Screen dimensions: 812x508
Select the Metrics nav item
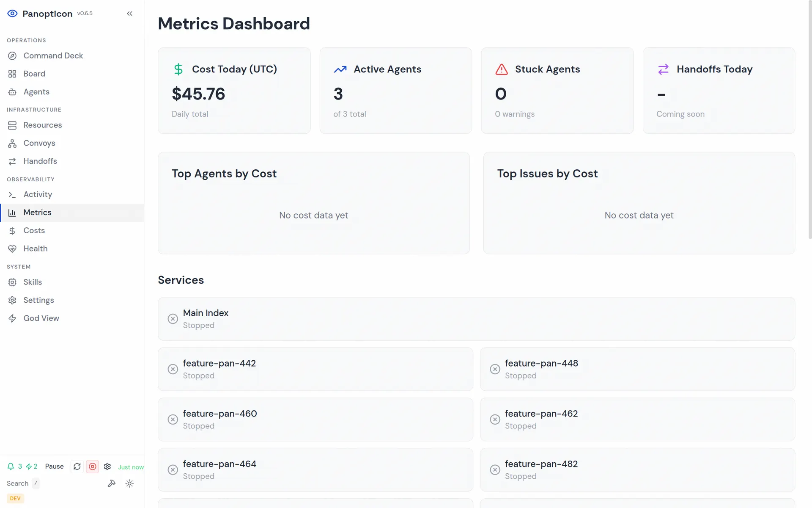point(72,213)
